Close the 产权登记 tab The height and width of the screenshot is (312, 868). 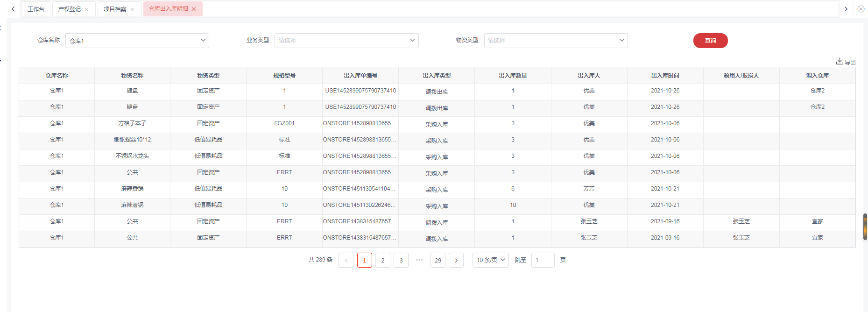click(86, 9)
